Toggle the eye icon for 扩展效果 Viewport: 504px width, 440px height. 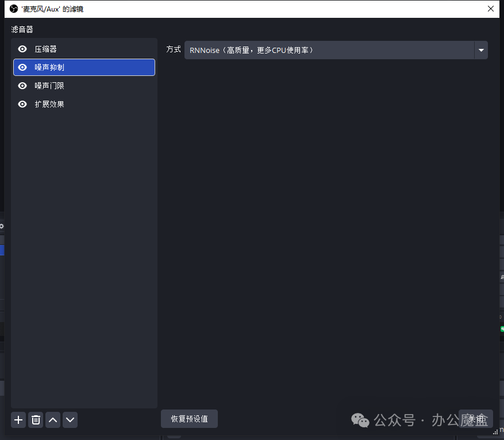coord(22,104)
